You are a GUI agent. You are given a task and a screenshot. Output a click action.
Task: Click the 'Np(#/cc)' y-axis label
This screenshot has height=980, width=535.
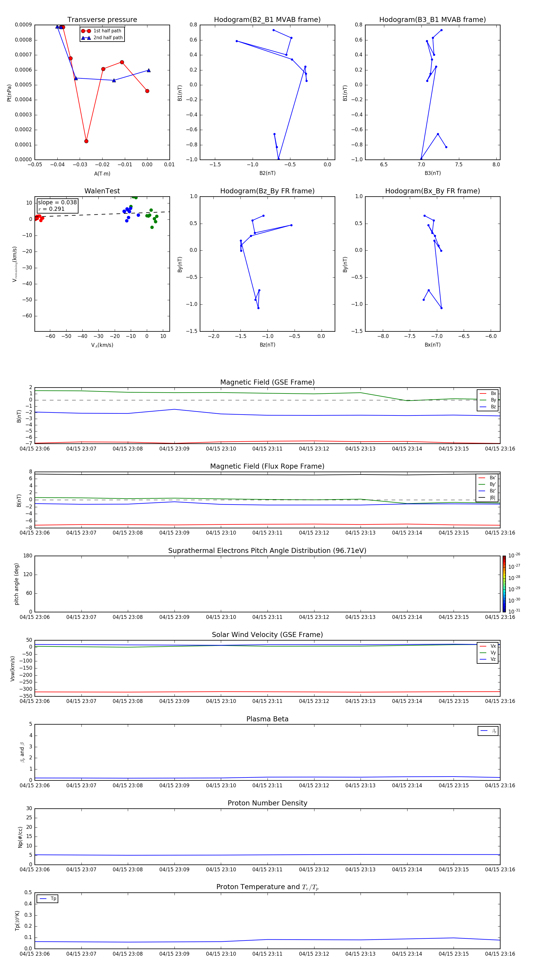point(20,837)
